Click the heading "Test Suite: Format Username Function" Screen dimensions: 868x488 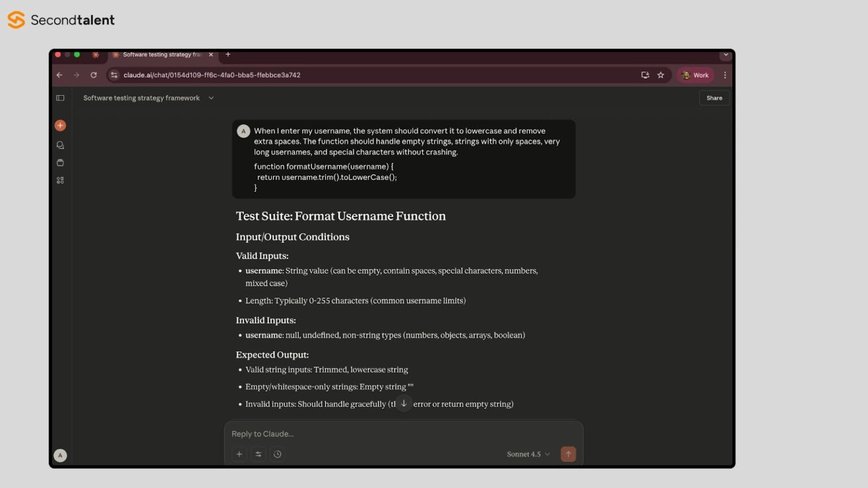[x=341, y=216]
